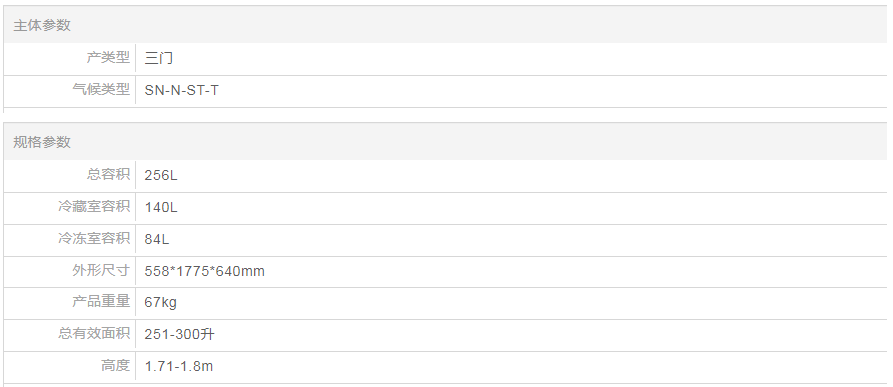Select the 总容积 label

click(108, 174)
